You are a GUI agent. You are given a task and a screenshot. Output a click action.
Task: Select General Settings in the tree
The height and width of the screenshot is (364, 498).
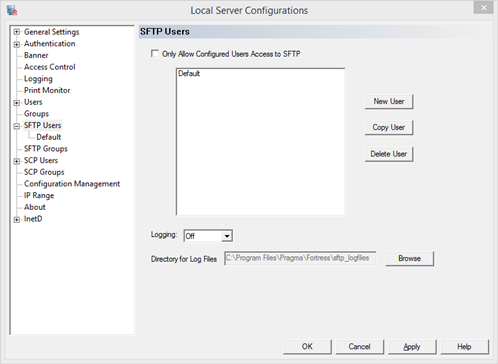(x=52, y=32)
